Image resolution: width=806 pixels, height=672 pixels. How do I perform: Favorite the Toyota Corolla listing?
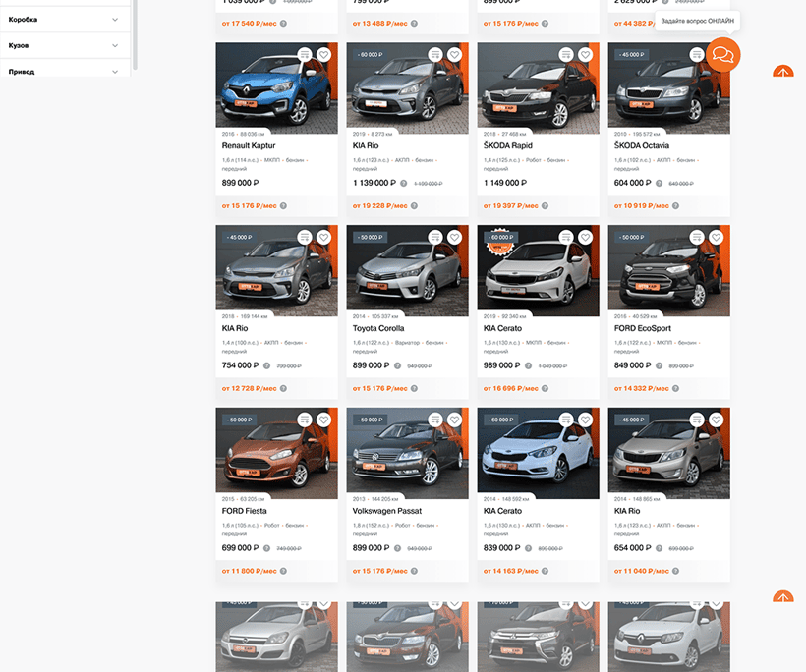[x=454, y=237]
